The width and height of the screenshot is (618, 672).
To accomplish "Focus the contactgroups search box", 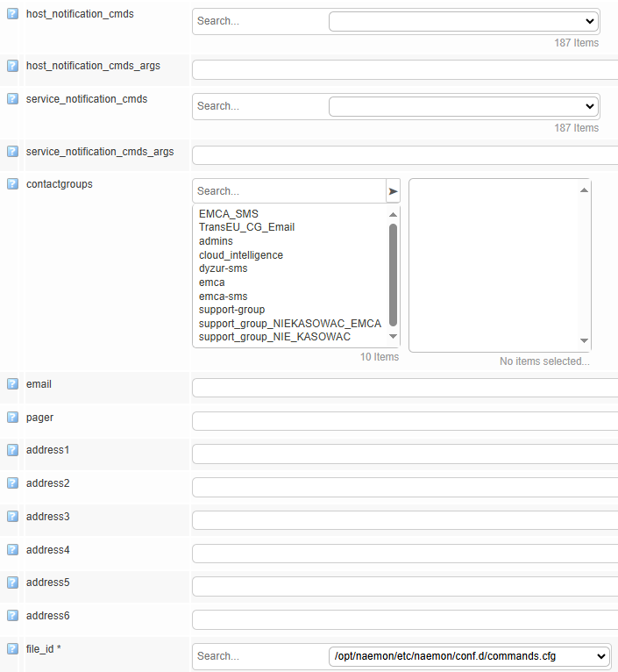I will pos(288,191).
